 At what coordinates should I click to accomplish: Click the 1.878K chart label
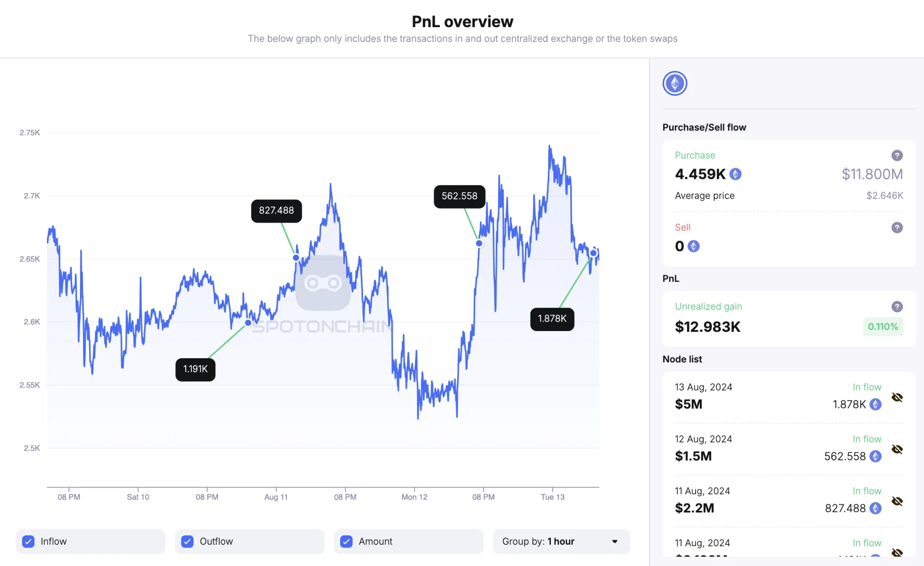coord(552,319)
